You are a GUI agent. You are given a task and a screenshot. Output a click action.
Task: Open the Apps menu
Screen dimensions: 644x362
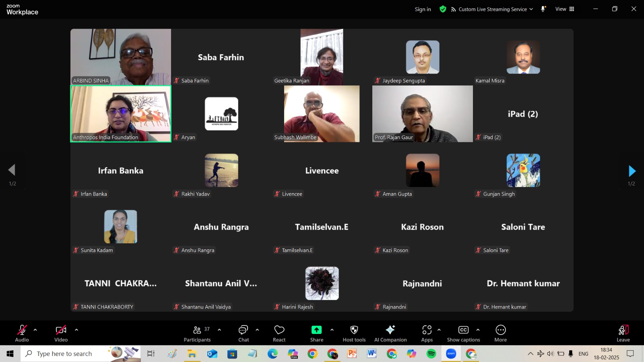tap(427, 333)
